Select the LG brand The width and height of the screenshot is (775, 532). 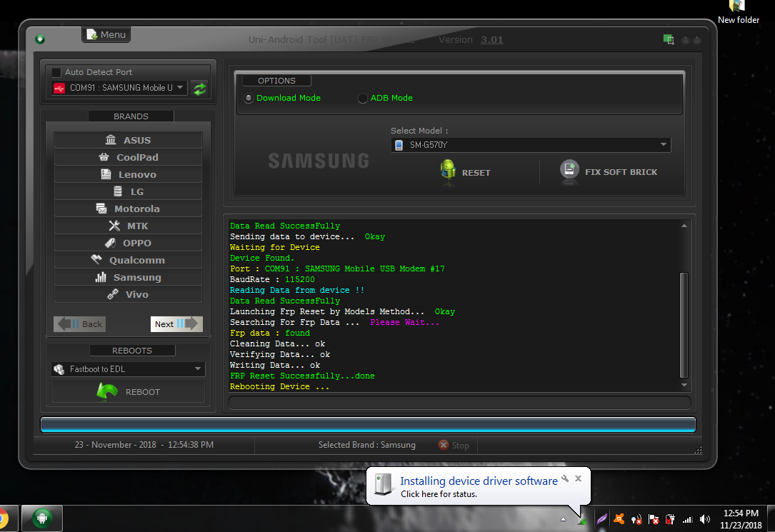(x=128, y=191)
